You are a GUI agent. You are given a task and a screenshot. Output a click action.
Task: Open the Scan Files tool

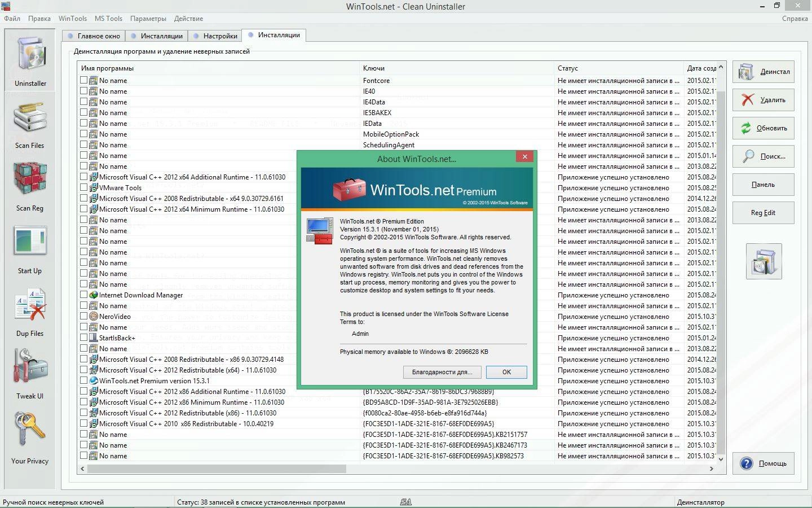click(30, 124)
